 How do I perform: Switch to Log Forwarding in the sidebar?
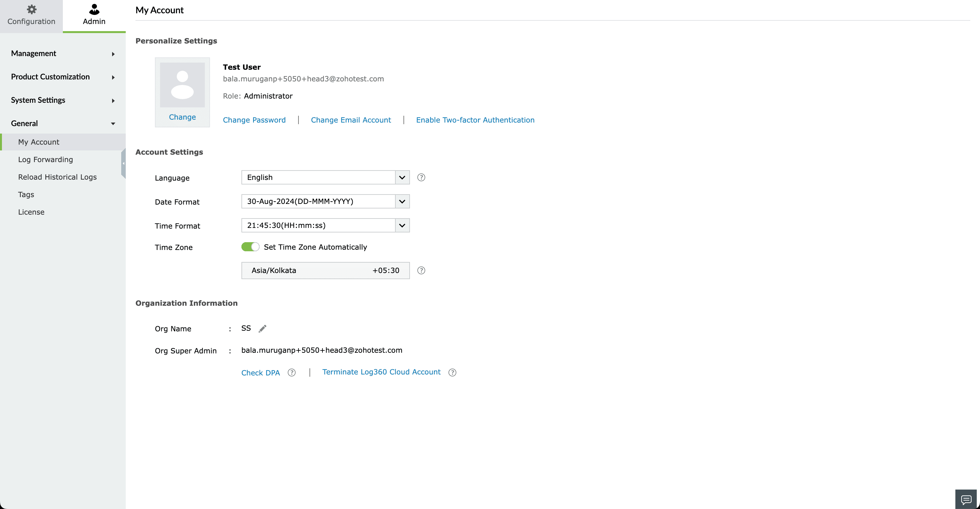(45, 160)
